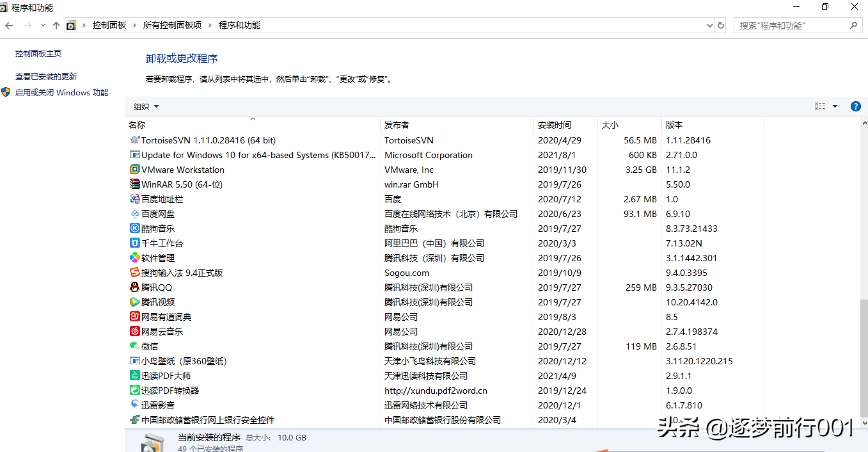Screen dimensions: 868x452
Task: Sort by the 版本 column header
Action: [713, 125]
